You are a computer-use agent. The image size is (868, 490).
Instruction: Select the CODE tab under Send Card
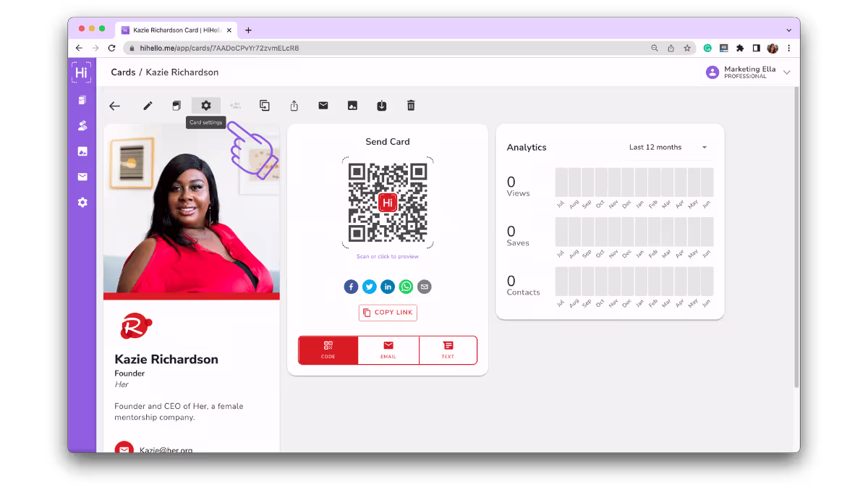(x=328, y=350)
